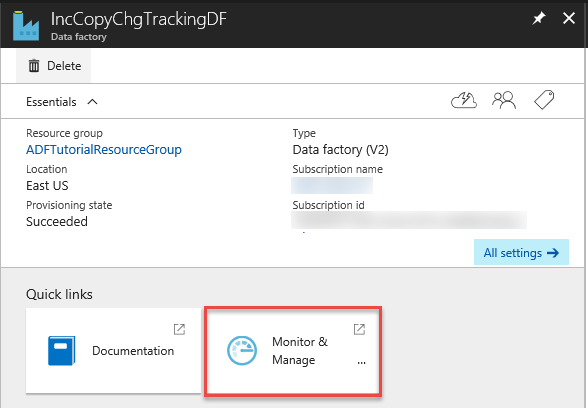Image resolution: width=588 pixels, height=408 pixels.
Task: Open the tags icon
Action: point(544,100)
